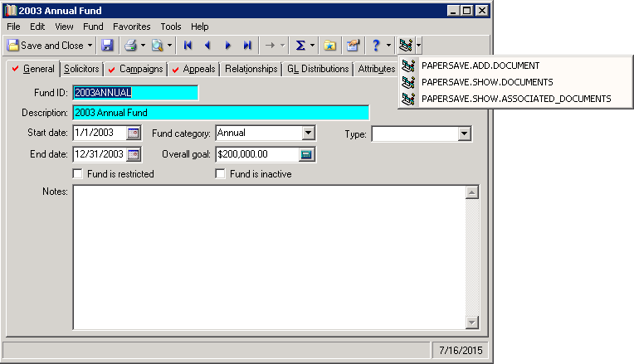Check the Fund is restricted box
The height and width of the screenshot is (364, 634).
pyautogui.click(x=78, y=174)
